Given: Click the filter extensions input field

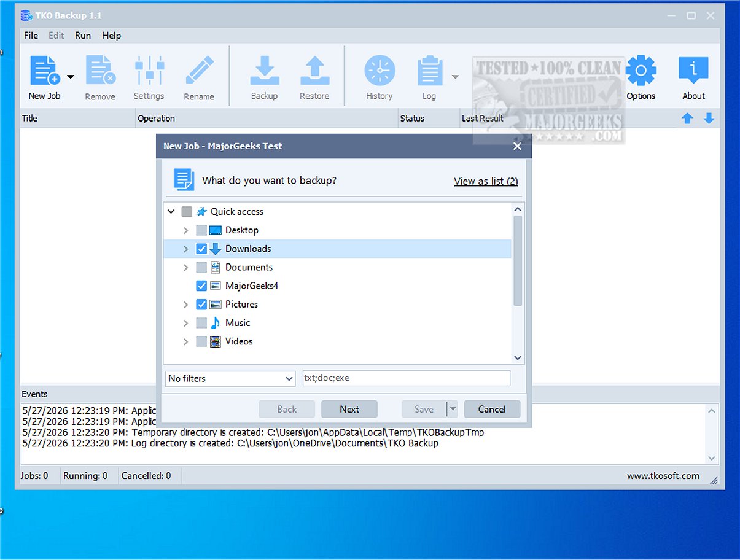Looking at the screenshot, I should pos(406,378).
